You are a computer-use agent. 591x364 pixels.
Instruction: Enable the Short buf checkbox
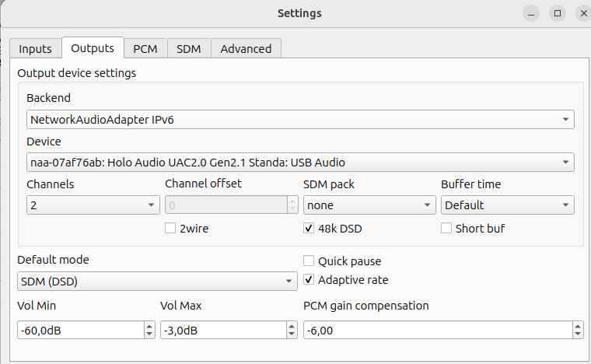click(446, 229)
